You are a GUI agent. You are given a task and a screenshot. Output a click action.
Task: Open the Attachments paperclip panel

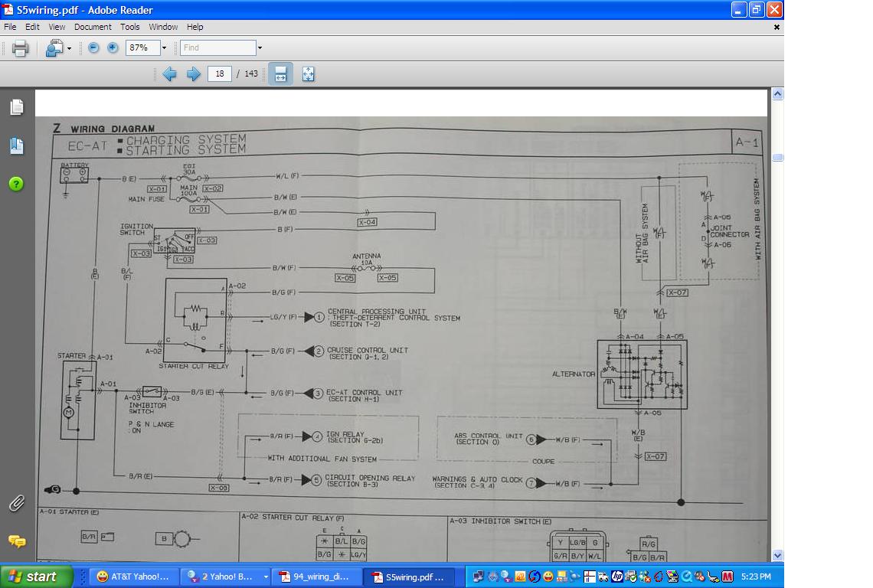[x=17, y=503]
